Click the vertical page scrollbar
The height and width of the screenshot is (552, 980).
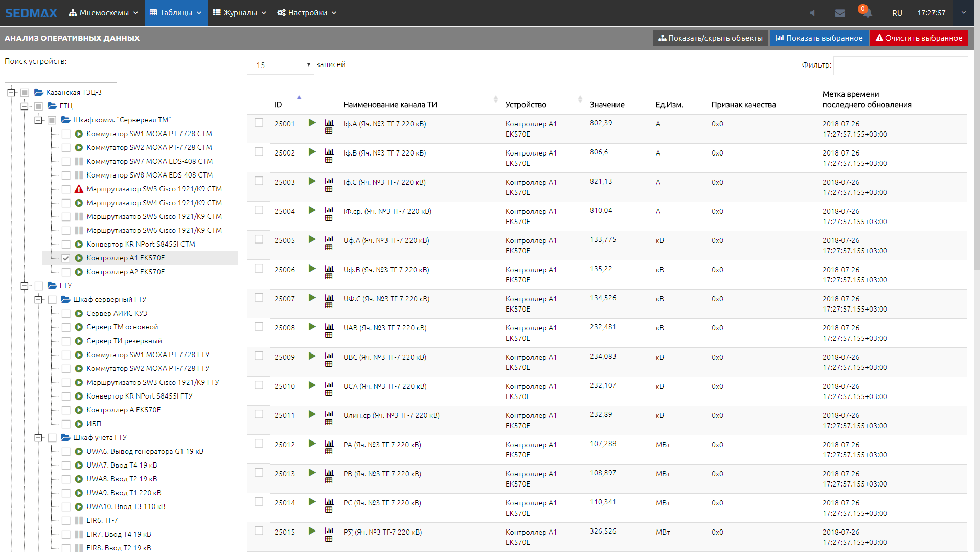(975, 153)
